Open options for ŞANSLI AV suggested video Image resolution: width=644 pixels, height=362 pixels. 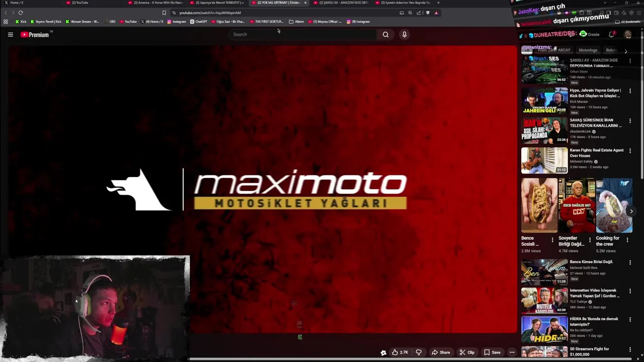(x=630, y=61)
